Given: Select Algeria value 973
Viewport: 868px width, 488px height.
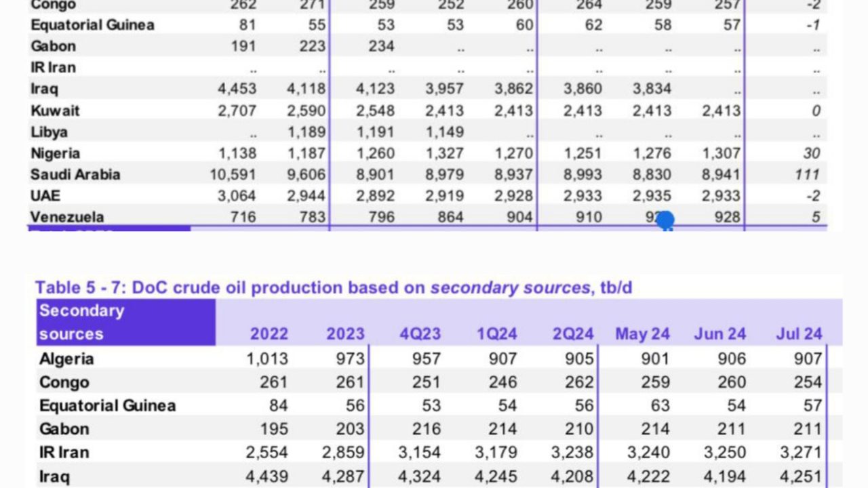Looking at the screenshot, I should (350, 359).
